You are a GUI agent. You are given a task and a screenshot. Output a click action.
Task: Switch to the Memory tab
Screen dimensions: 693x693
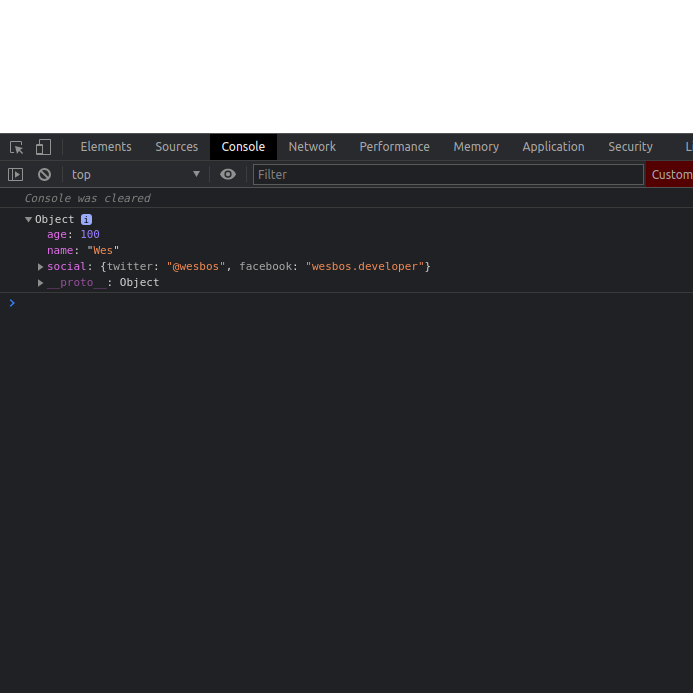click(x=476, y=147)
